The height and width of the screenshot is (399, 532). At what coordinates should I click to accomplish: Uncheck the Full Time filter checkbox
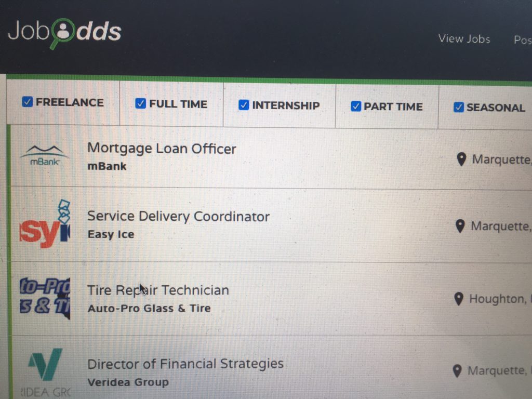click(140, 103)
